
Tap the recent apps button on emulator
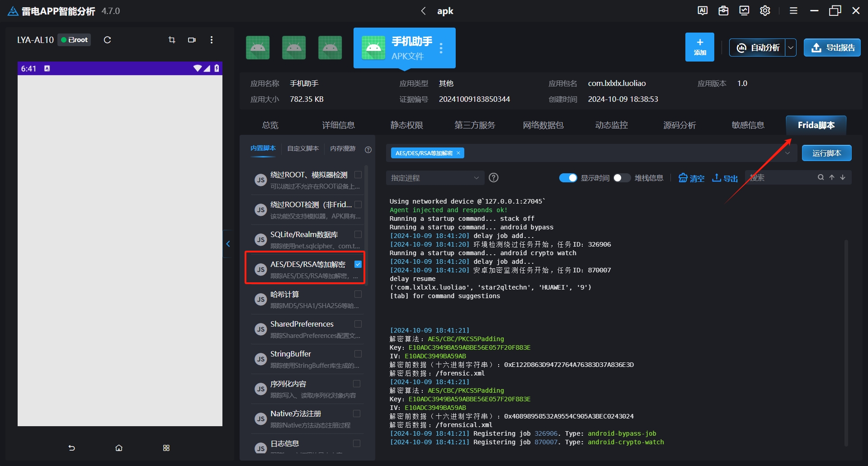166,447
